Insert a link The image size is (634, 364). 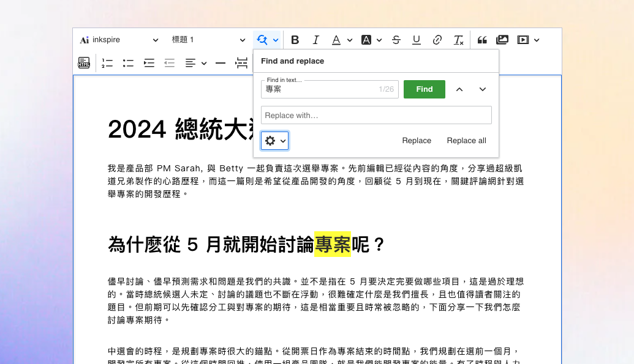coord(437,40)
